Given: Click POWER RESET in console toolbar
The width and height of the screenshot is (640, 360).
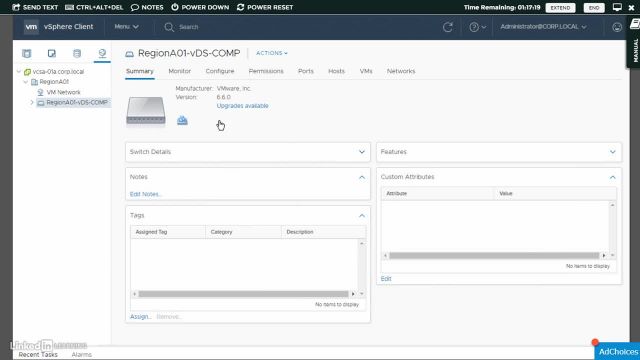Looking at the screenshot, I should pos(265,7).
